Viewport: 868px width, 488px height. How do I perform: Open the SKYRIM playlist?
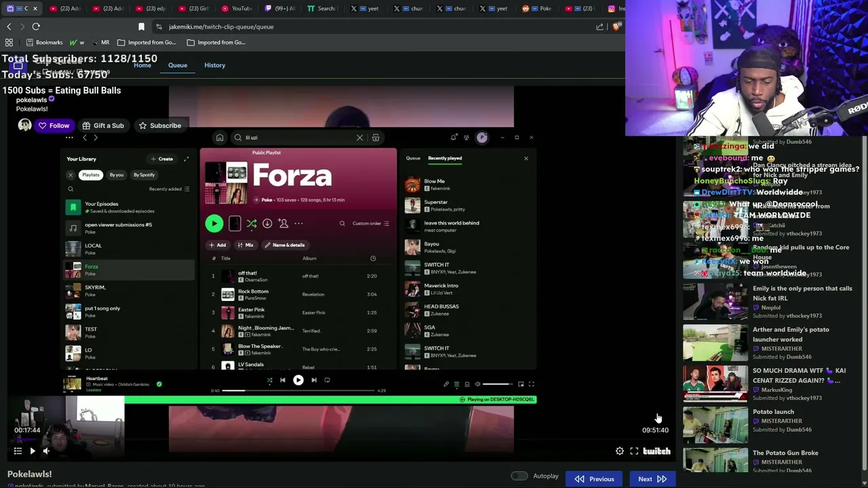tap(129, 291)
